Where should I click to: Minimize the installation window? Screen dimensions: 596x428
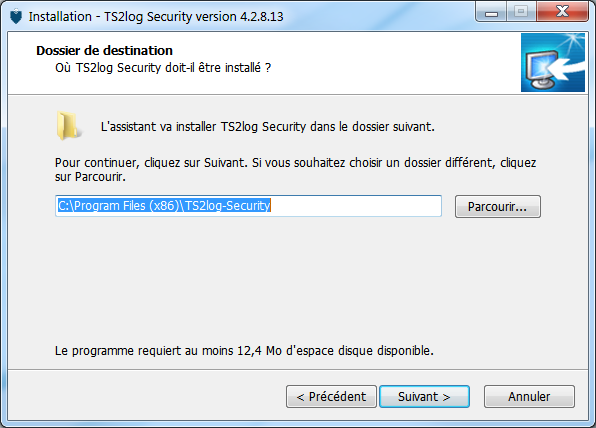[491, 12]
